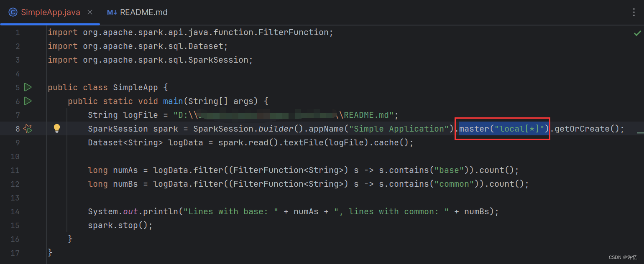Viewport: 644px width, 264px height.
Task: Open the editor tabs three-dot menu
Action: click(x=634, y=12)
